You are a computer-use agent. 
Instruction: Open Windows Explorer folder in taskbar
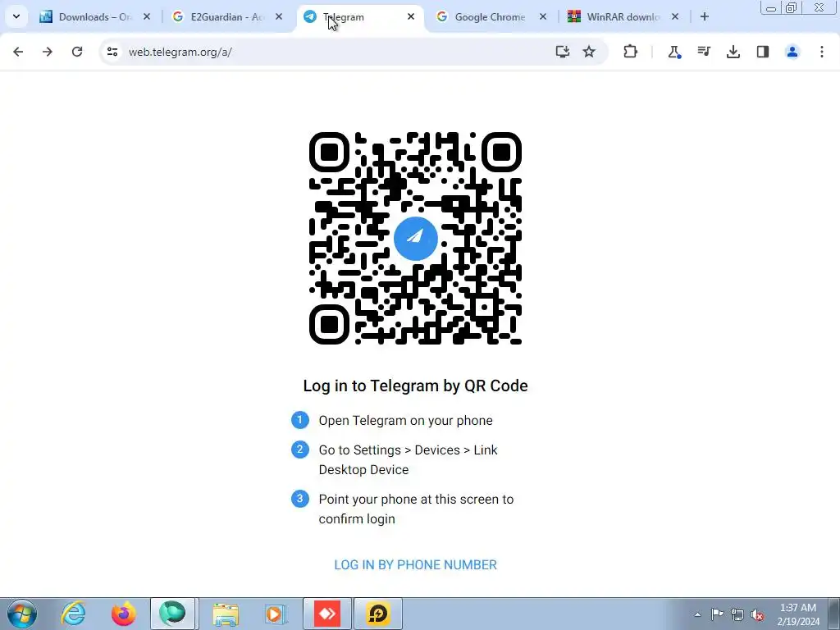tap(226, 614)
